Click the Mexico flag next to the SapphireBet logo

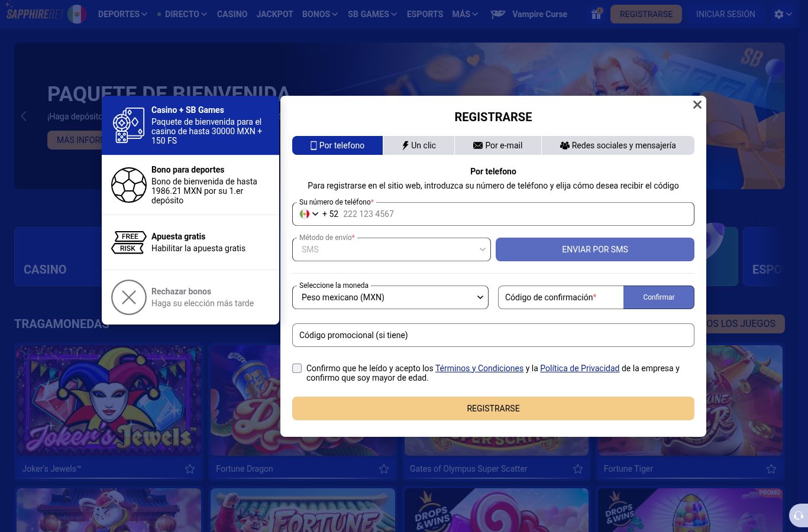point(77,14)
